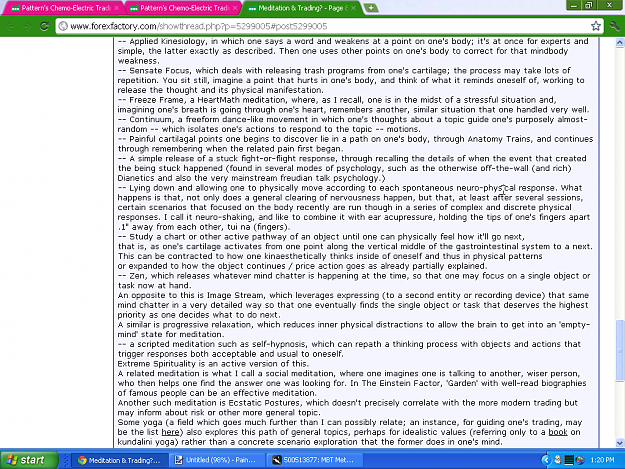Image resolution: width=625 pixels, height=469 pixels.
Task: Click the word 'Zen' in the post
Action: [138, 275]
